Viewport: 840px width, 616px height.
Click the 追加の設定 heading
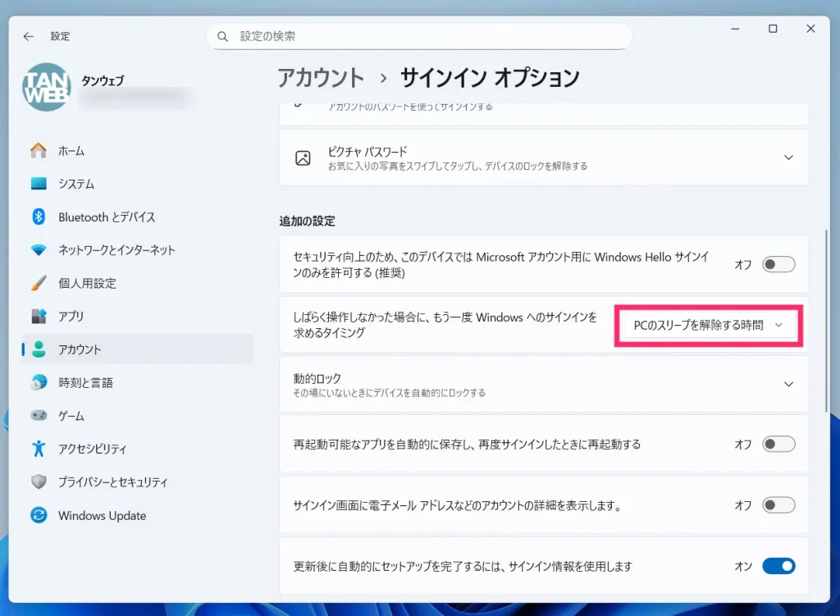tap(307, 221)
